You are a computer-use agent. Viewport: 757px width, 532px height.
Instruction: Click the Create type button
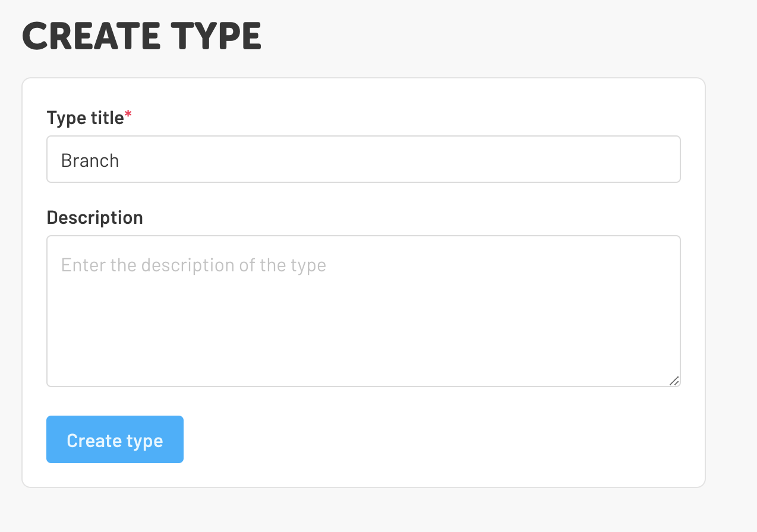pos(115,439)
